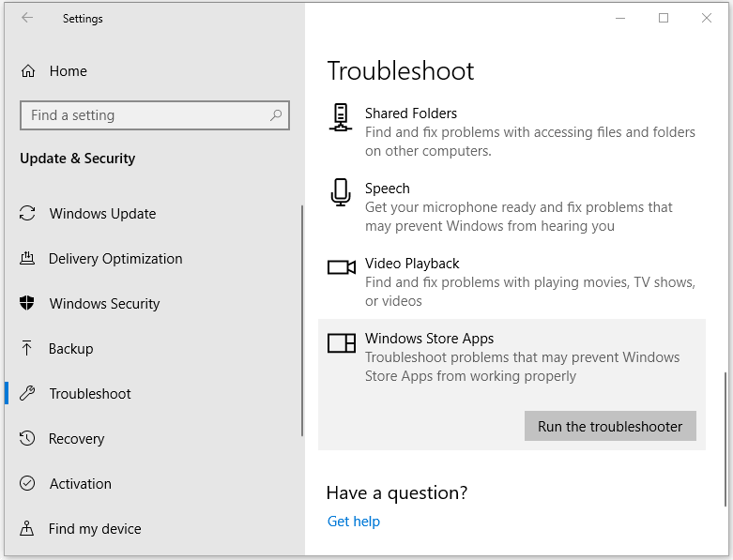Focus the Find a setting box

(x=155, y=114)
